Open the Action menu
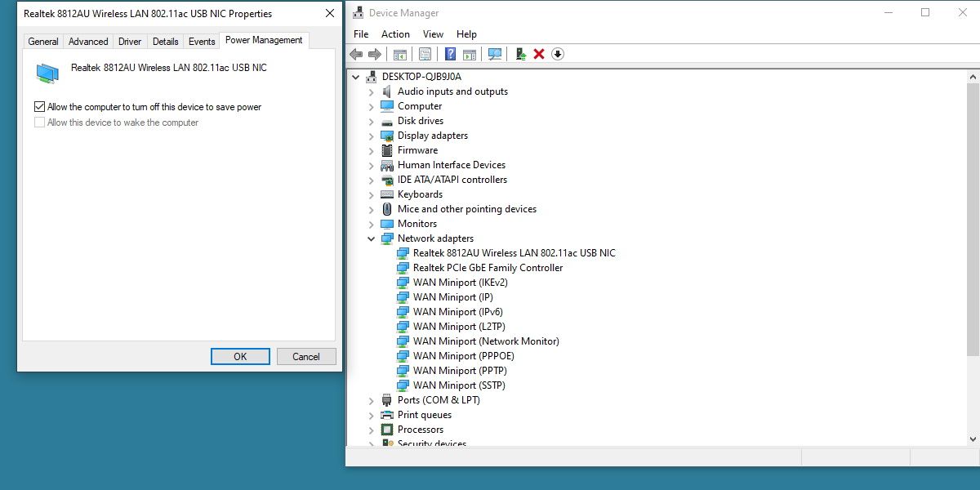980x490 pixels. point(395,34)
